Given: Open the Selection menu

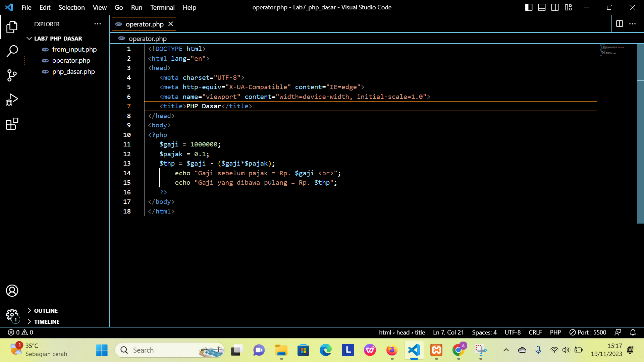Looking at the screenshot, I should pos(71,7).
